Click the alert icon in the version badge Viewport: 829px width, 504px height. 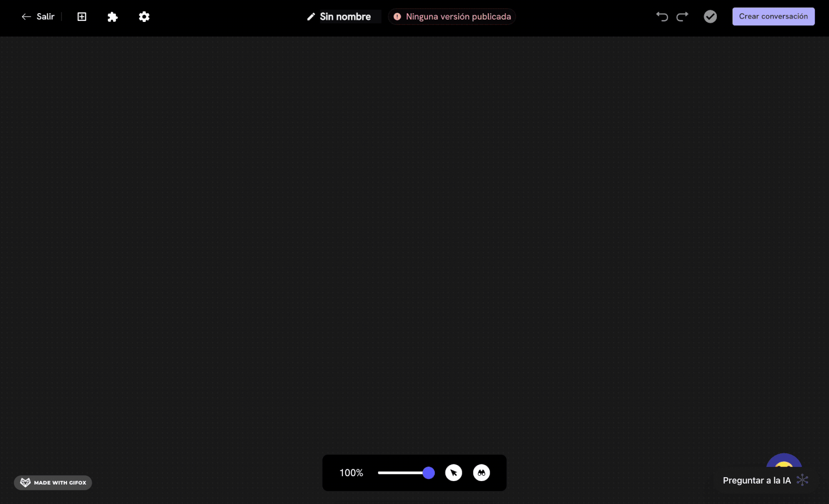397,16
